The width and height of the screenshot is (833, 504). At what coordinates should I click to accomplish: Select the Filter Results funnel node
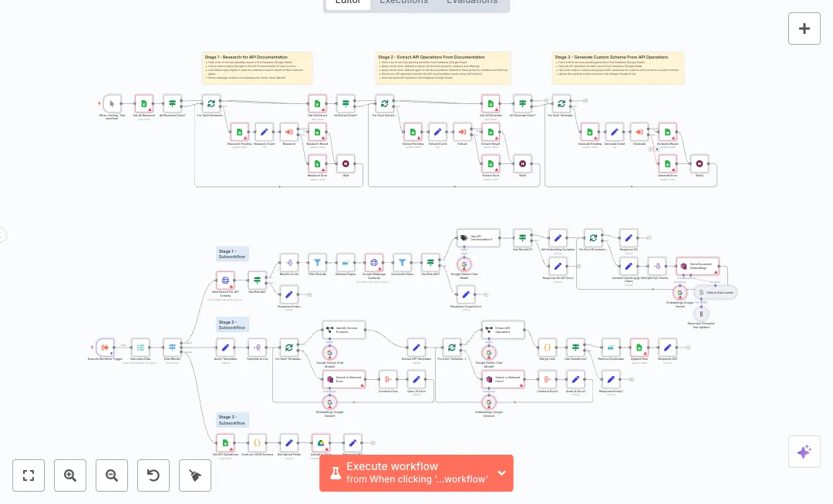317,262
